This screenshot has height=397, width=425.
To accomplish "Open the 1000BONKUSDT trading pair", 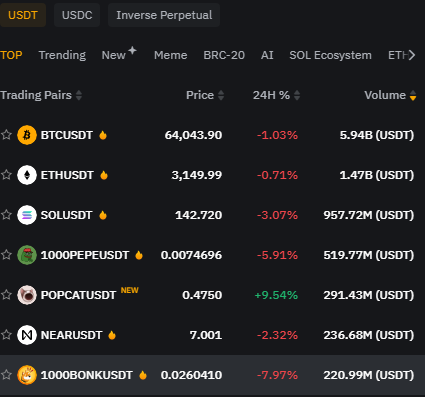I will 87,375.
